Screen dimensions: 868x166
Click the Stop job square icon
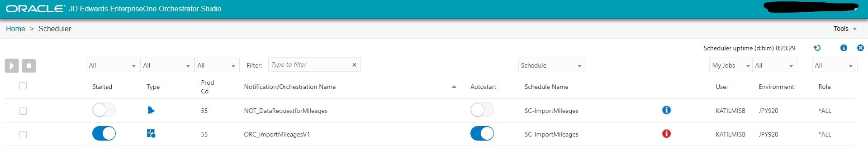click(29, 66)
